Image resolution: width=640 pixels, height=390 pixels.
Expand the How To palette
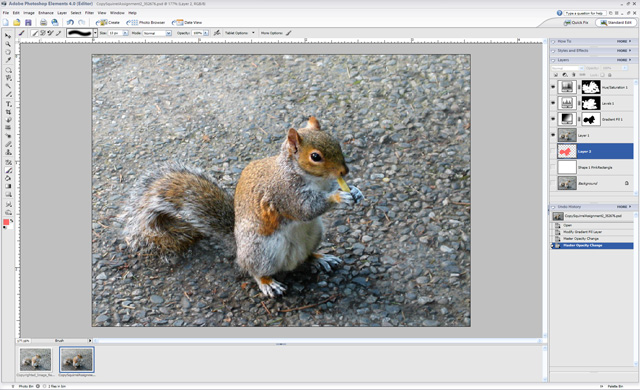pyautogui.click(x=553, y=42)
